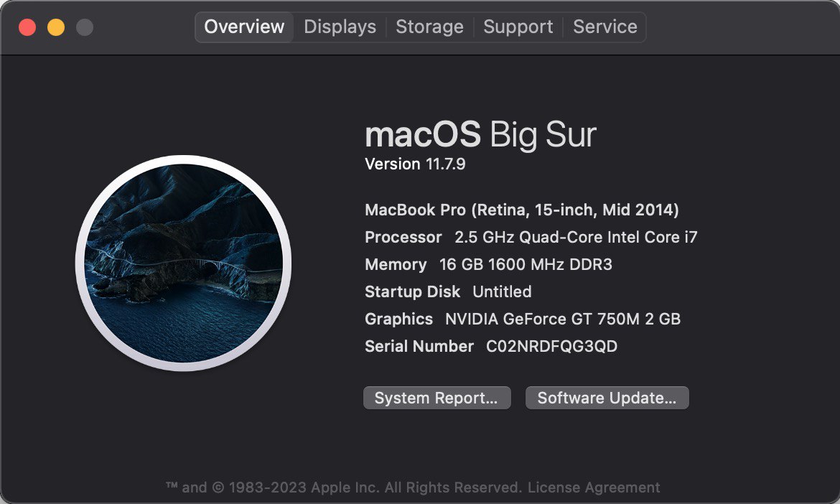840x504 pixels.
Task: Click the greyed-out zoom window button
Action: pyautogui.click(x=85, y=27)
